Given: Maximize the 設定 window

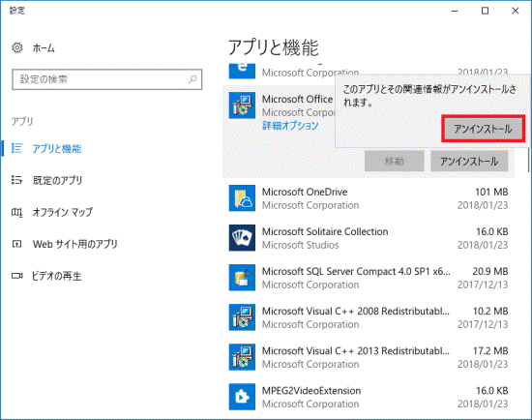Looking at the screenshot, I should click(486, 11).
